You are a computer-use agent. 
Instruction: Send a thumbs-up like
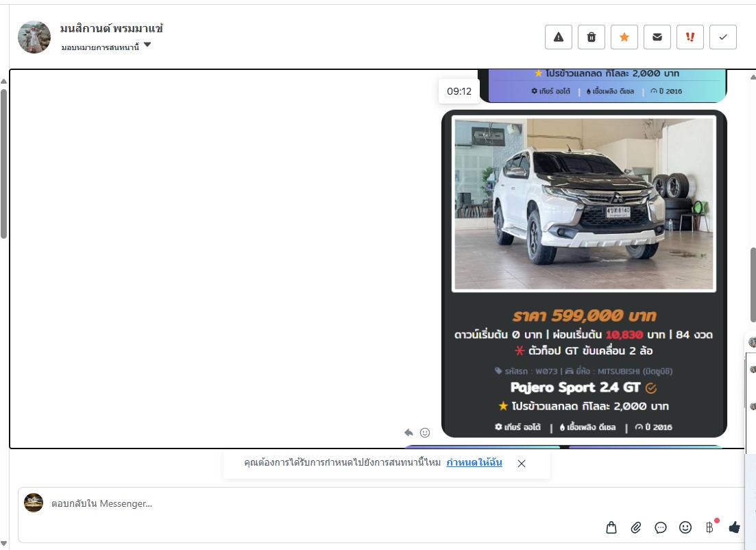click(734, 527)
